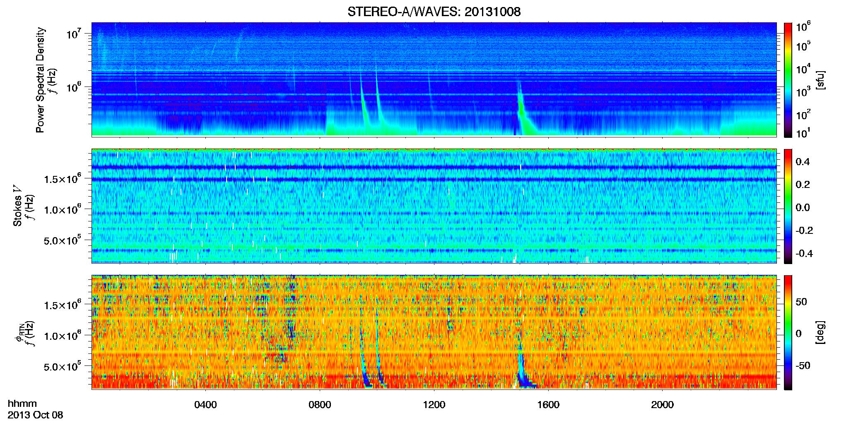
Task: Select the "Power Spectral Density" axis label
Action: [40, 80]
